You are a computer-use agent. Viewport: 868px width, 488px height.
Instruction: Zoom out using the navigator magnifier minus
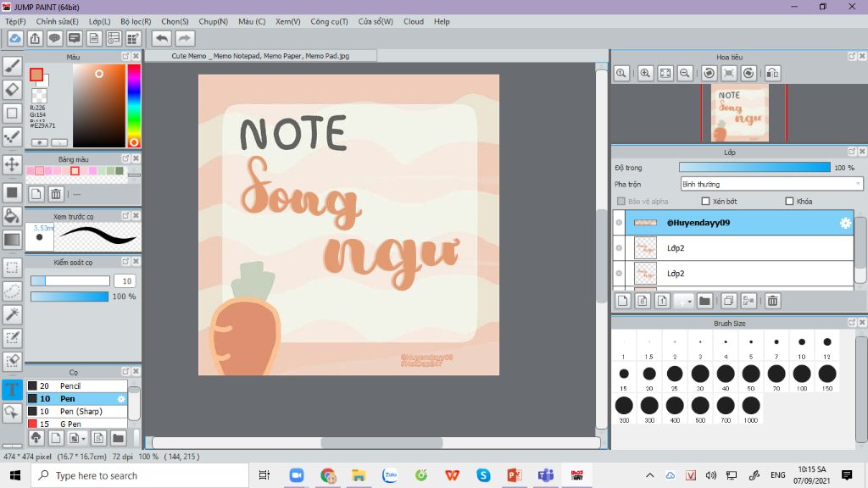pyautogui.click(x=685, y=73)
